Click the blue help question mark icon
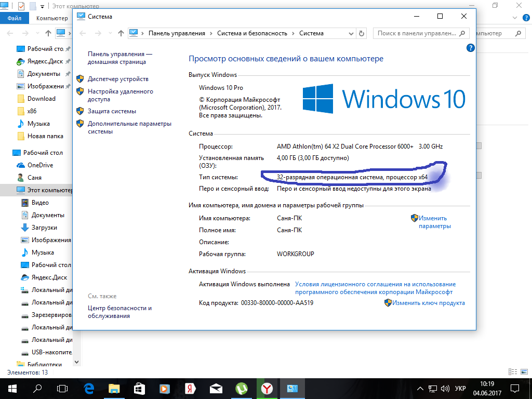This screenshot has height=399, width=532. [470, 48]
